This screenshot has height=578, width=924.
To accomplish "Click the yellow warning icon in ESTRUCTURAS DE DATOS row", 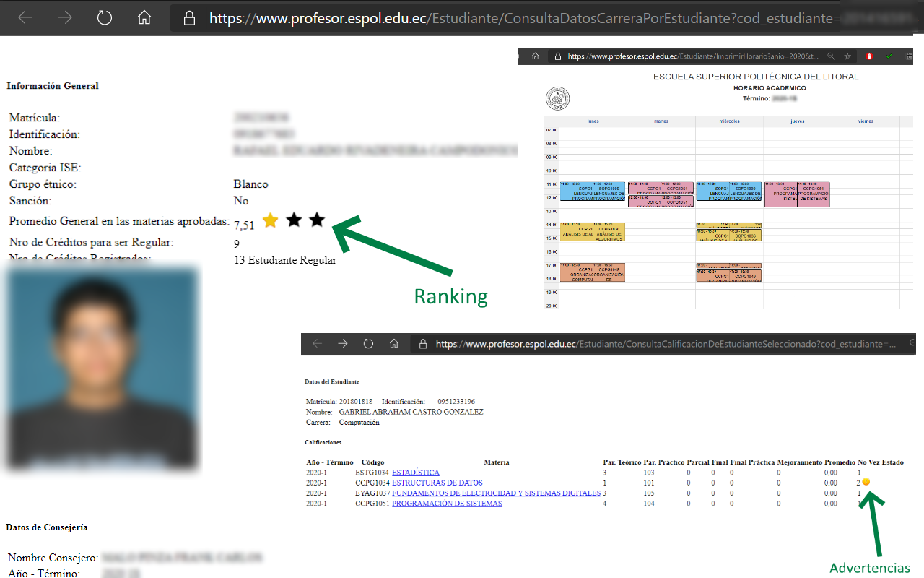I will coord(866,482).
